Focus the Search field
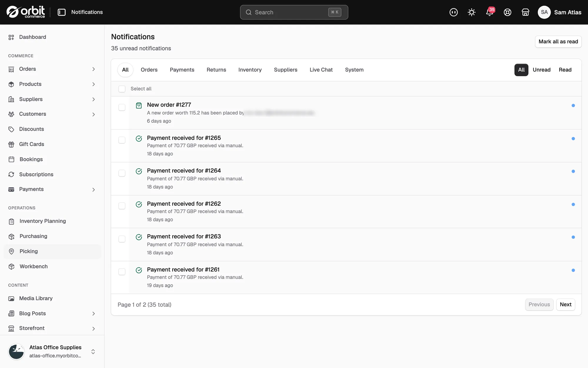 tap(294, 12)
